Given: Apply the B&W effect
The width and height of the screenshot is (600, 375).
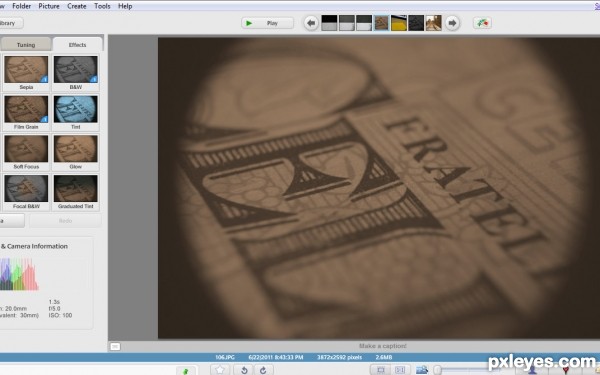Looking at the screenshot, I should click(75, 73).
